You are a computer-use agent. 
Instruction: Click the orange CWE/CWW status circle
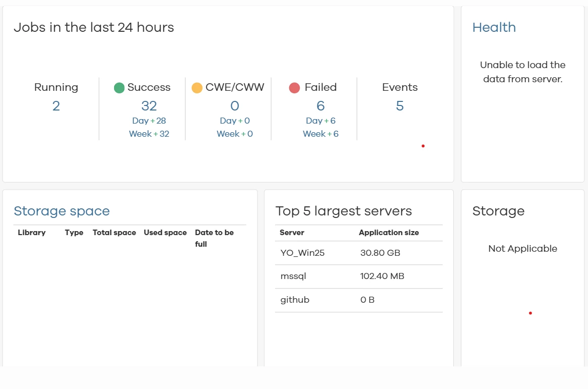(197, 88)
